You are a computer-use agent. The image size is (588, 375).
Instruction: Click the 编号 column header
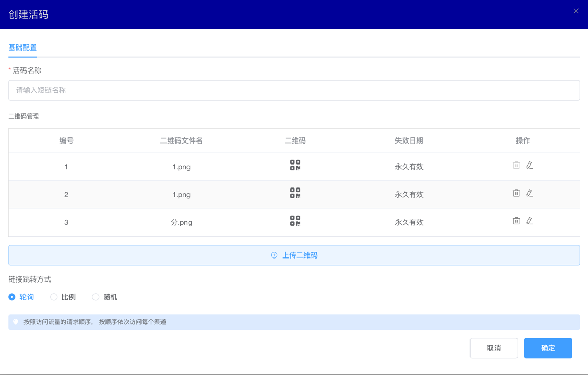[x=66, y=140]
